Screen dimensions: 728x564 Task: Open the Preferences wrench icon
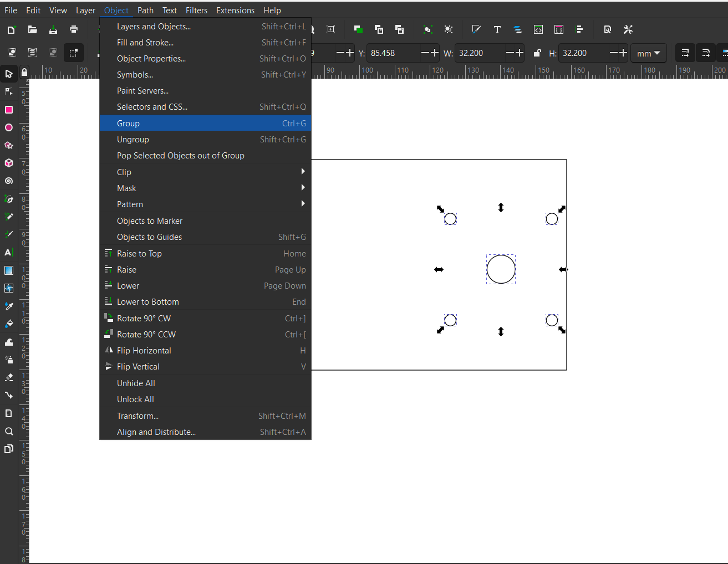[628, 30]
